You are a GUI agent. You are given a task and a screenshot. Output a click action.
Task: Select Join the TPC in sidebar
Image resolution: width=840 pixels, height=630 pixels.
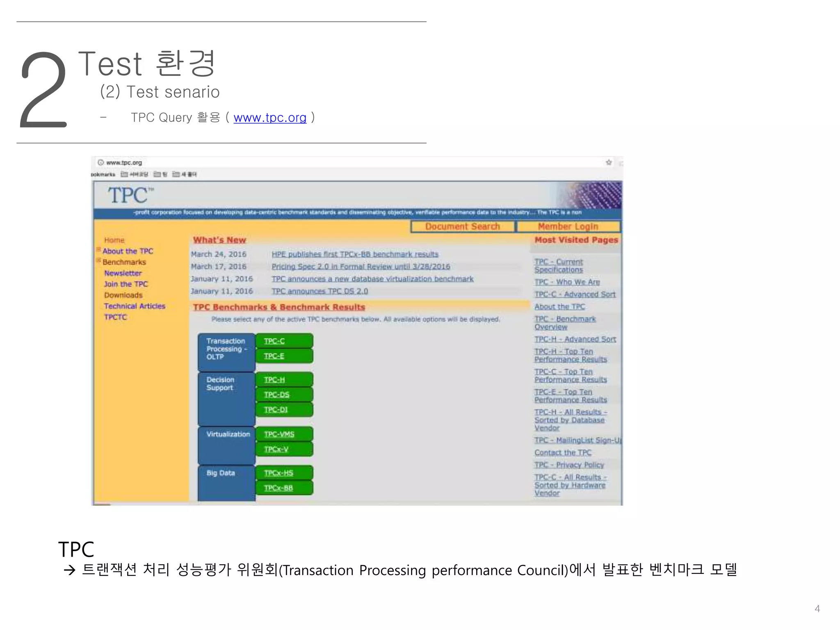click(126, 284)
